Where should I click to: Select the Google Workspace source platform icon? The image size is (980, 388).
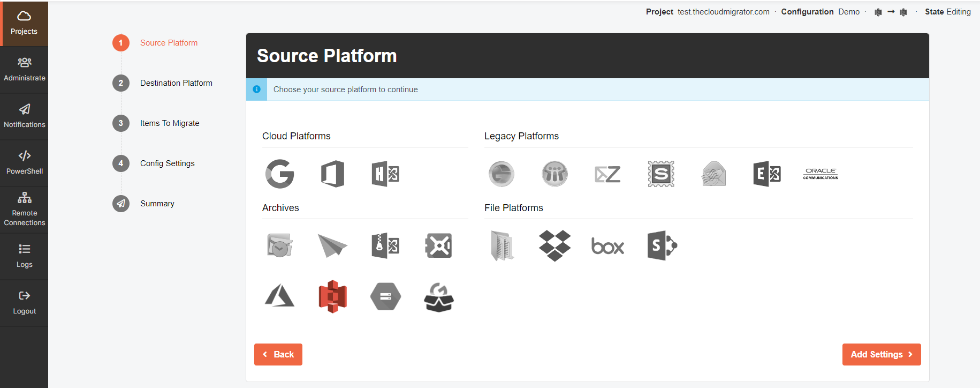pyautogui.click(x=279, y=174)
